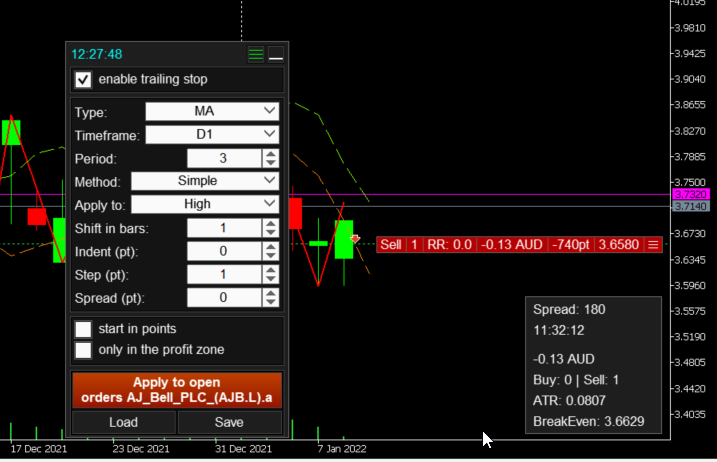Click the magenta 3.7320 price label

click(x=690, y=194)
